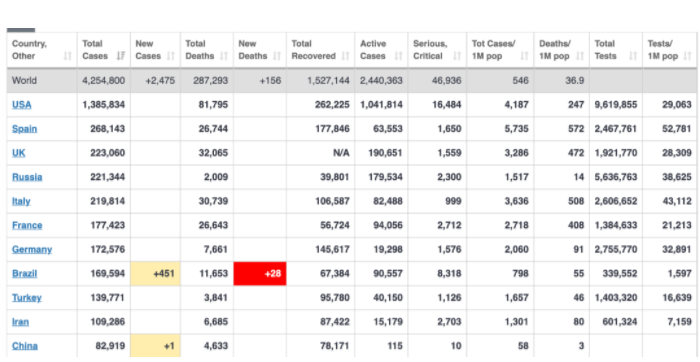Click the Tot Cases/1M pop sort arrows
700x362 pixels.
(524, 56)
